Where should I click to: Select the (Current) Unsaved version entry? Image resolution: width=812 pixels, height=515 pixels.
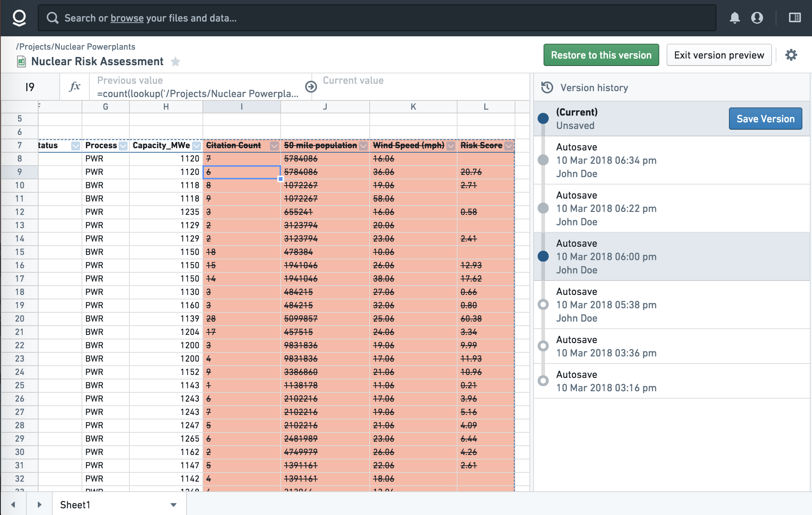pos(671,119)
